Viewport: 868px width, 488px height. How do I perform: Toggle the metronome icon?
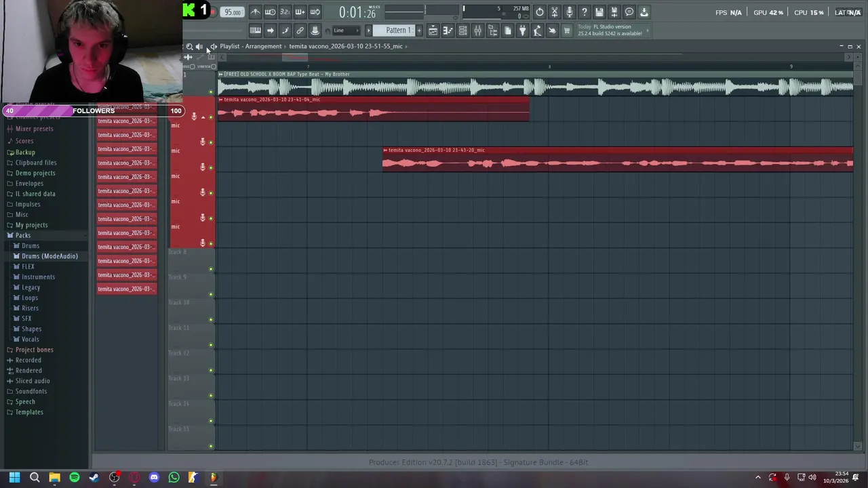click(255, 12)
